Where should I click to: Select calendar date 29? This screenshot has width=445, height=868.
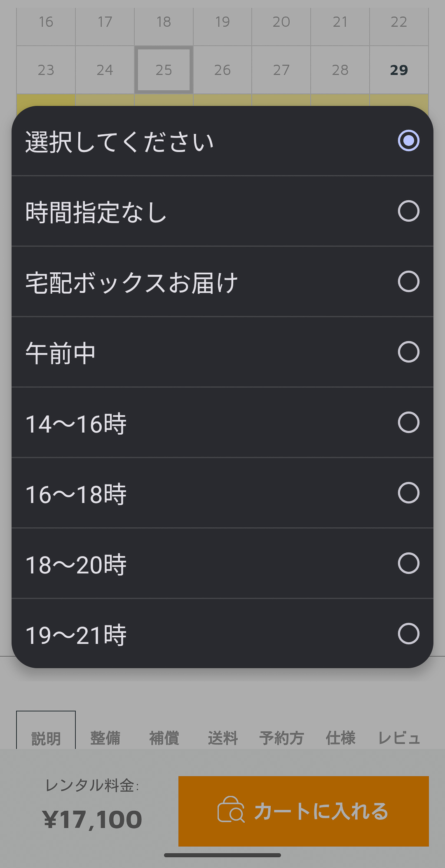(x=399, y=70)
